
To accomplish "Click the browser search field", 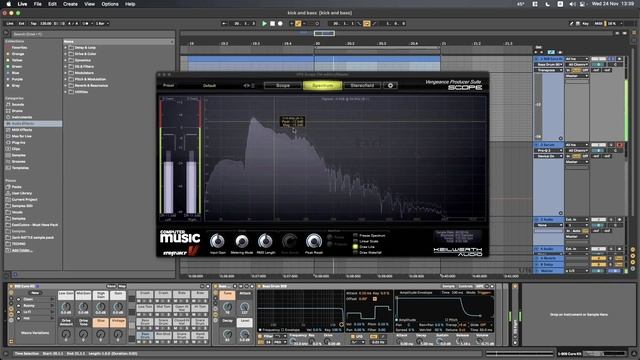I will coord(93,34).
